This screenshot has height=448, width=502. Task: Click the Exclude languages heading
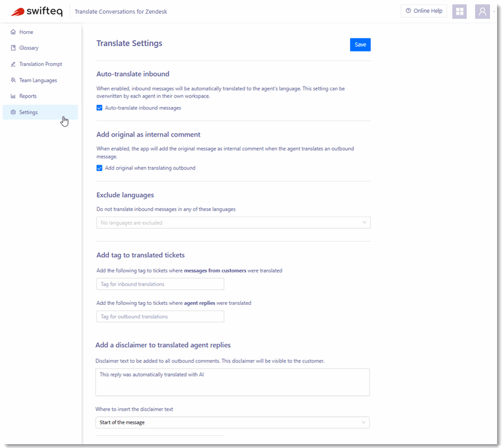coord(125,195)
